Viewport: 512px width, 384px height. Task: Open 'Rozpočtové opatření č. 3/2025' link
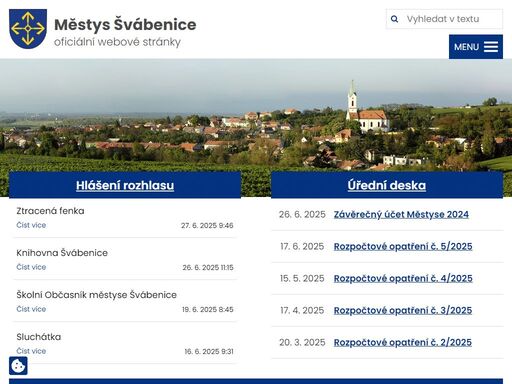[403, 310]
